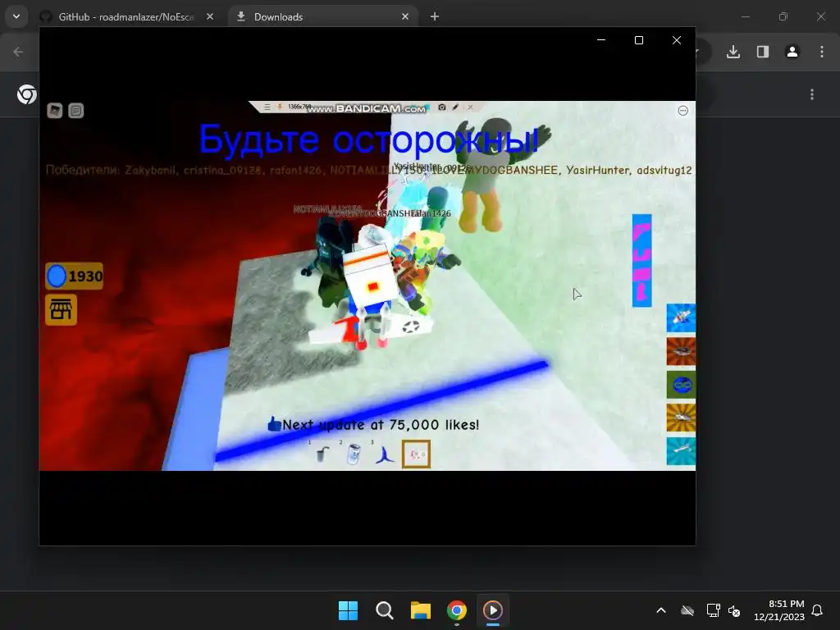Viewport: 840px width, 630px height.
Task: Open Google Chrome from taskbar
Action: point(456,610)
